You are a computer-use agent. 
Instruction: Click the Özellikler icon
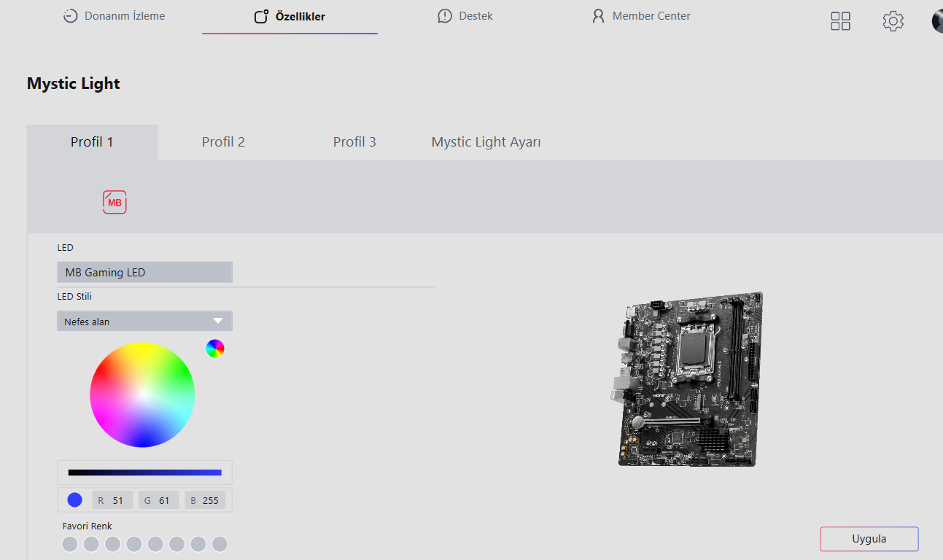(261, 17)
